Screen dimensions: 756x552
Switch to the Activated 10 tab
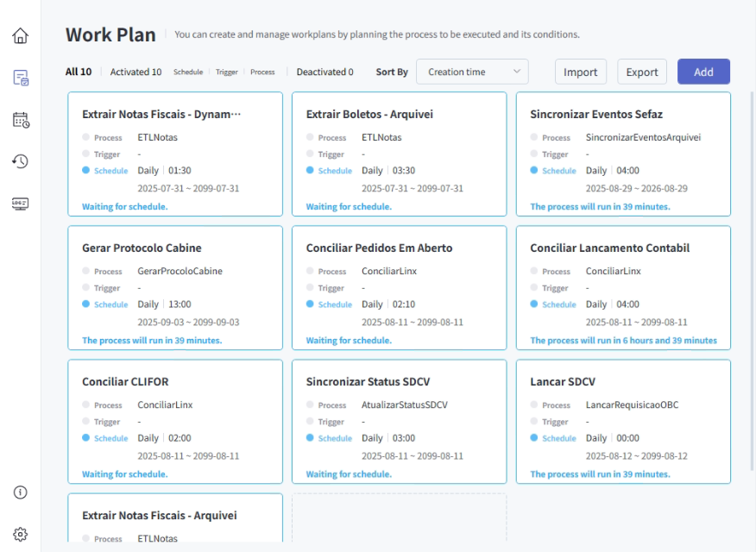pos(135,72)
